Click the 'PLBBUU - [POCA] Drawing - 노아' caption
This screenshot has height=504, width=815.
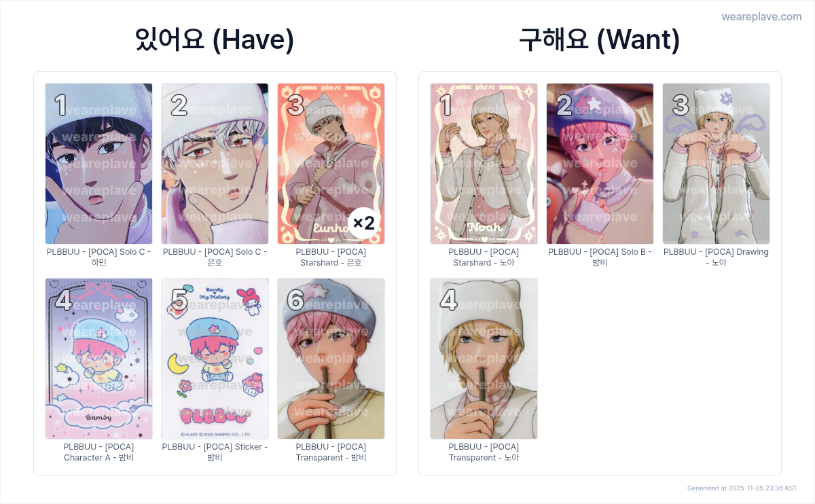point(717,257)
